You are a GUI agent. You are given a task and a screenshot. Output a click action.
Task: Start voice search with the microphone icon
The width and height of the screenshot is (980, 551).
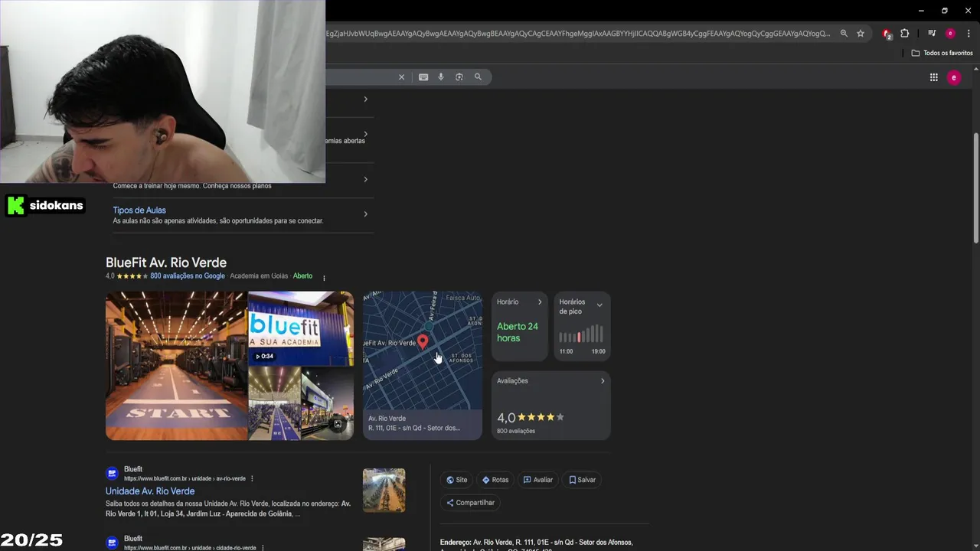coord(441,77)
